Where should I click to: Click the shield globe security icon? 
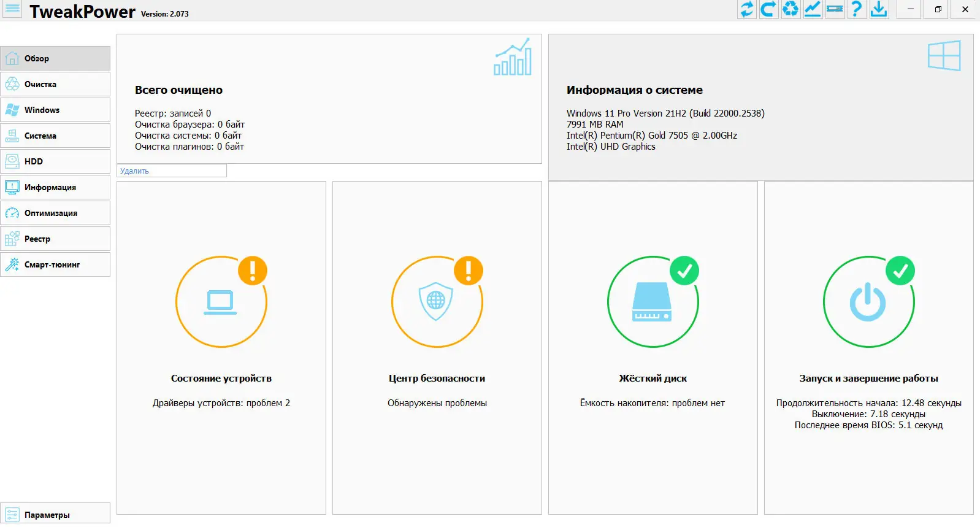tap(436, 301)
